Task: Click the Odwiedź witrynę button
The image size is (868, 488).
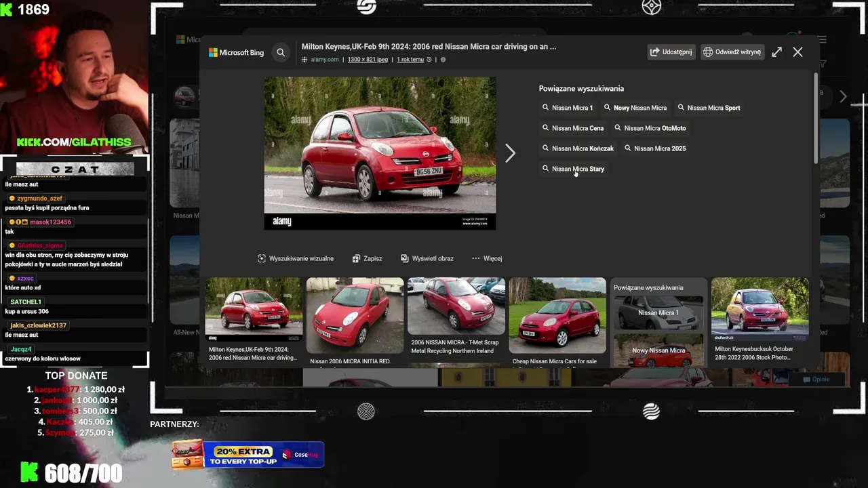Action: 732,52
